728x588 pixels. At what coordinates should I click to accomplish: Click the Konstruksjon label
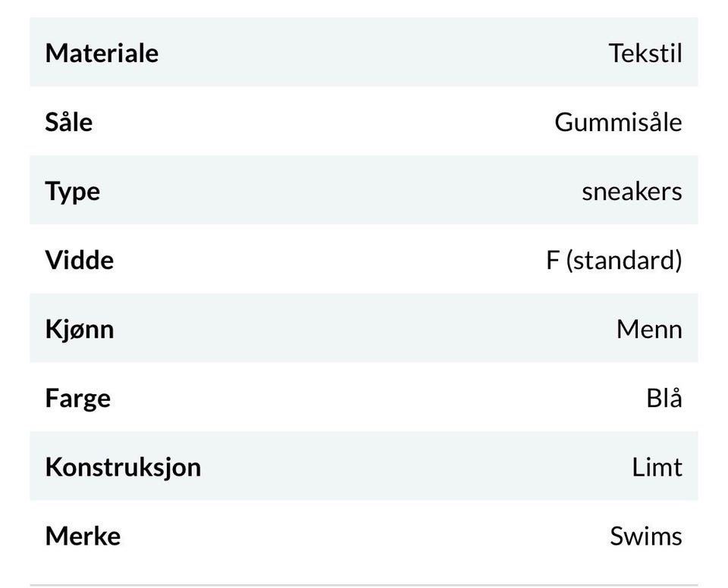pos(123,467)
